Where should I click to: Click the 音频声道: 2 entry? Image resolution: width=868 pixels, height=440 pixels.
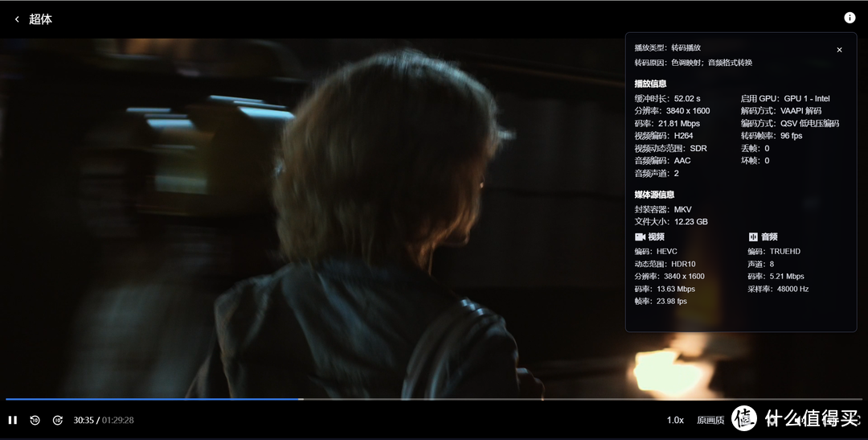pos(657,174)
